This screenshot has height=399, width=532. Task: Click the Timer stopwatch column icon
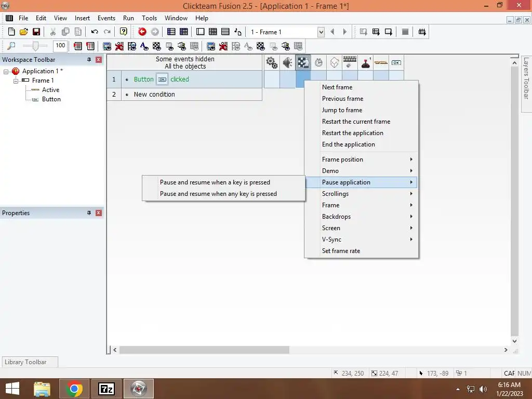(318, 63)
